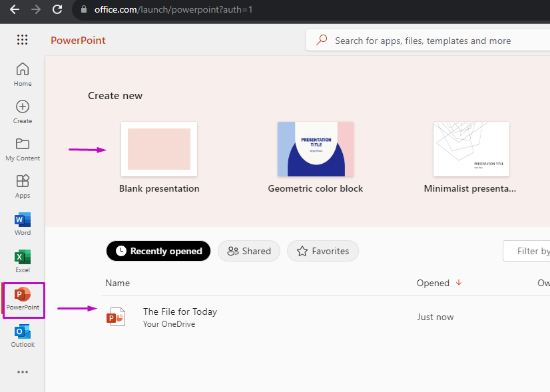Toggle the Shared filter pill

pos(248,251)
